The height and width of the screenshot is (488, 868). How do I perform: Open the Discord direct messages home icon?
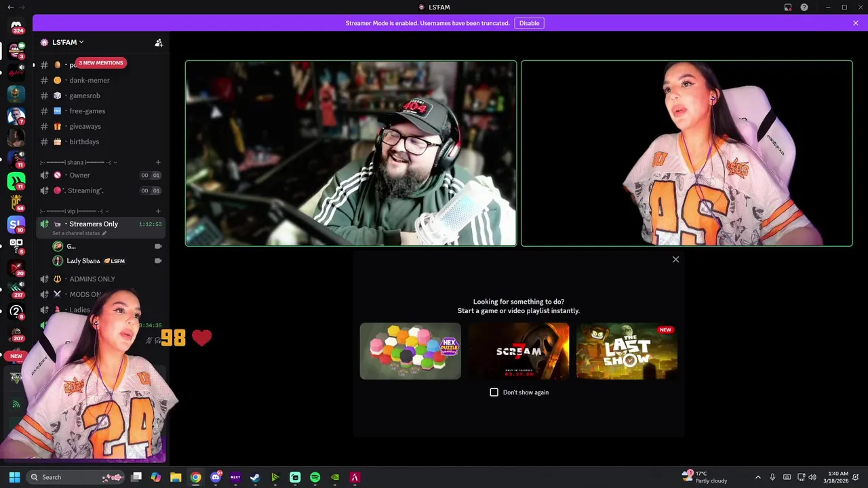16,26
